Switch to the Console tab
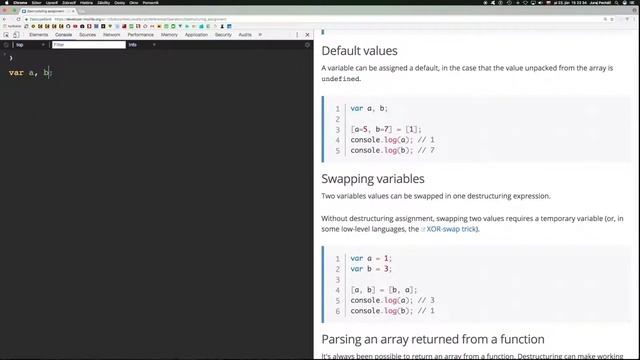The image size is (640, 360). pos(63,35)
